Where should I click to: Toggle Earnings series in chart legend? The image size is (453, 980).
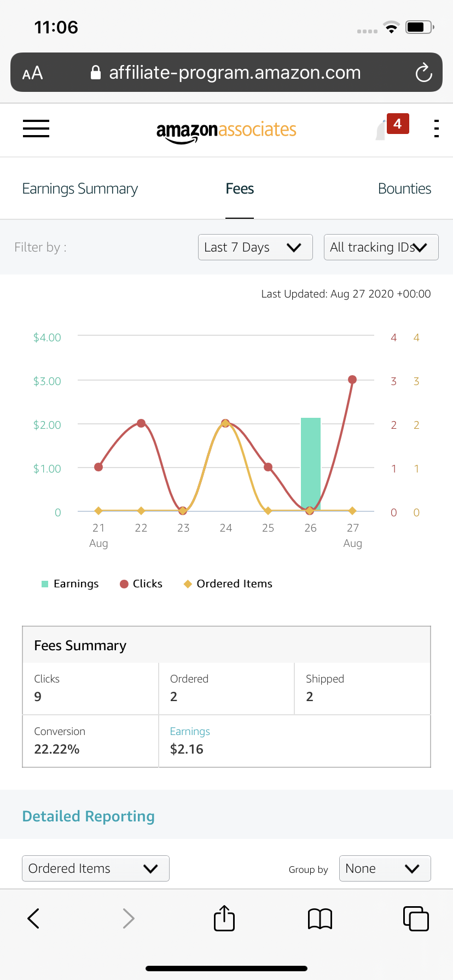[70, 584]
